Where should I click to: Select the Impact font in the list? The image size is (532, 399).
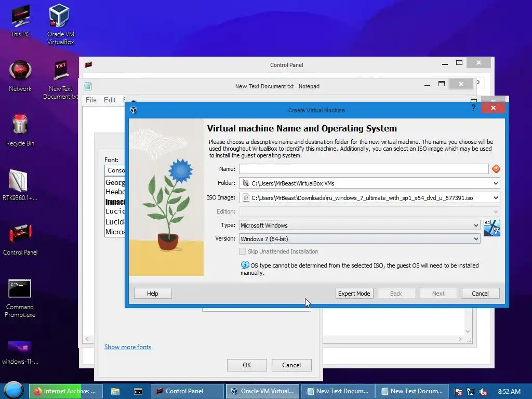115,202
